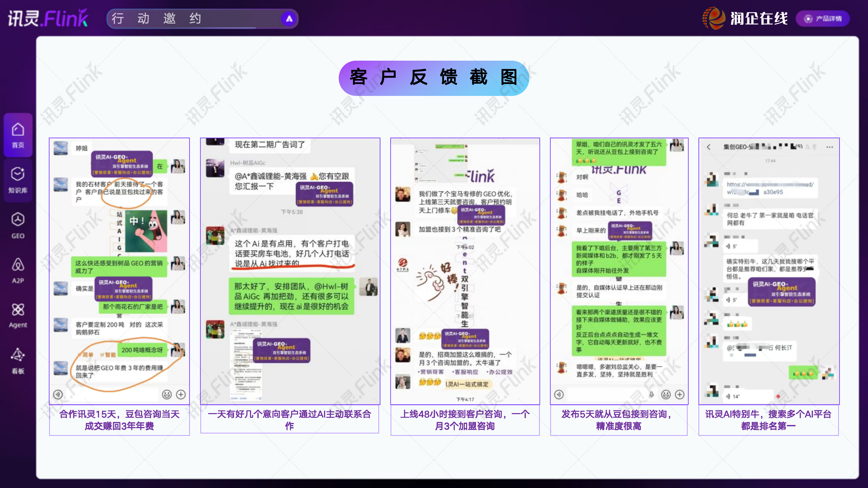868x488 pixels.
Task: Open 产品详情 in the top bar
Action: (823, 19)
